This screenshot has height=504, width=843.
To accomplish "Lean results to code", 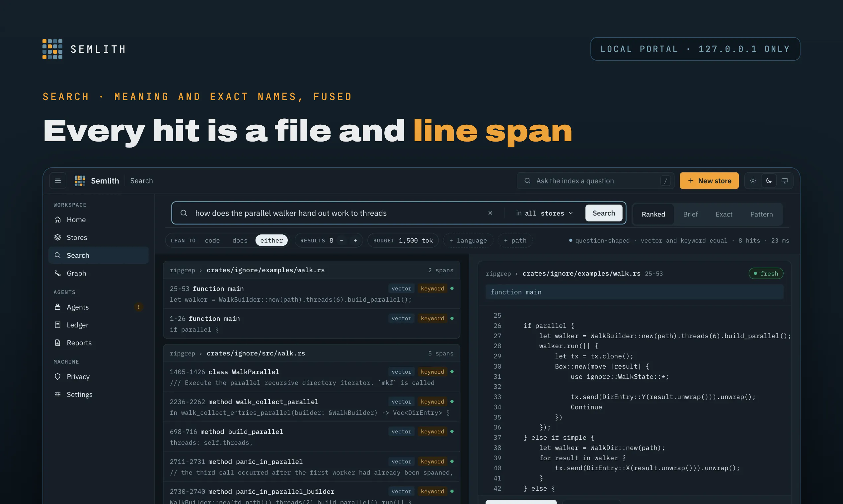I will point(212,240).
